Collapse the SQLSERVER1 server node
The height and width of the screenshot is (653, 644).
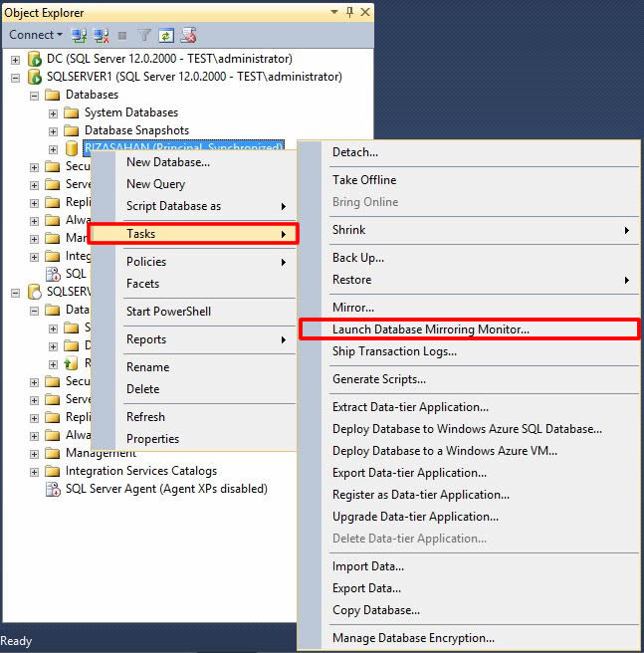[15, 77]
